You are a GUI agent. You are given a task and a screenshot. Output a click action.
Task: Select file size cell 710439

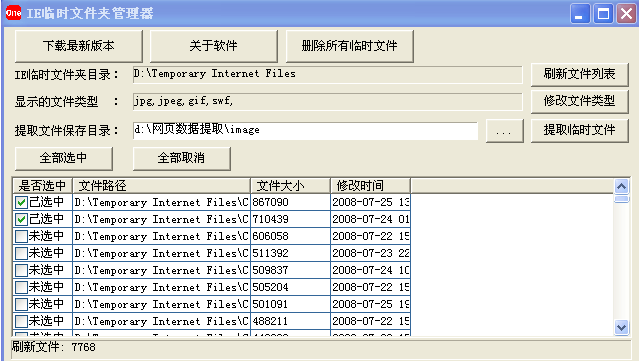pos(290,219)
